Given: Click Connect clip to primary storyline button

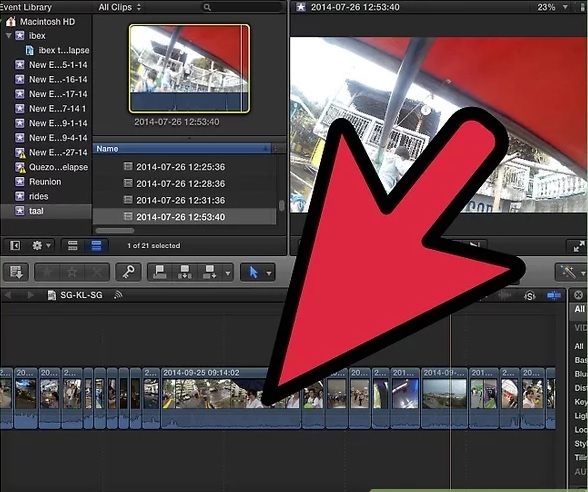Looking at the screenshot, I should point(160,272).
